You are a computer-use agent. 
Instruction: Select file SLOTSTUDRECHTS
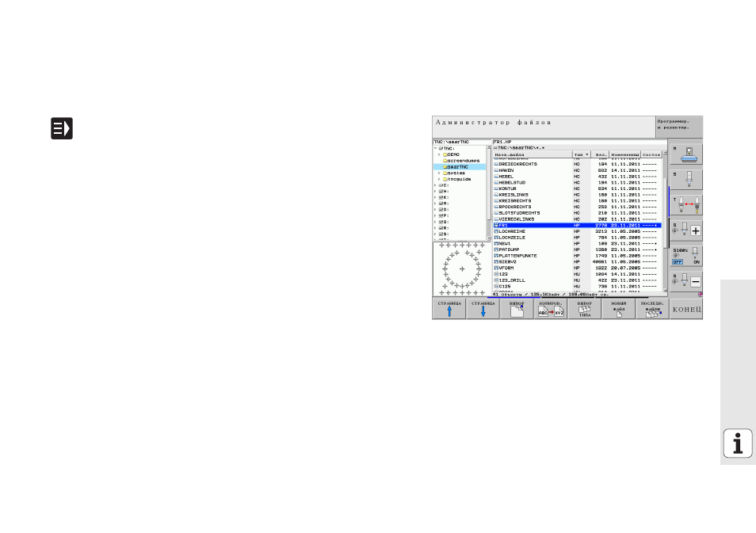pyautogui.click(x=577, y=213)
